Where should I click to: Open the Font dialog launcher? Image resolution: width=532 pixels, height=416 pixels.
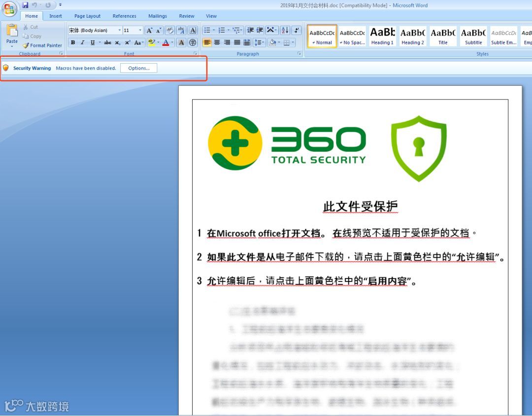(x=196, y=54)
